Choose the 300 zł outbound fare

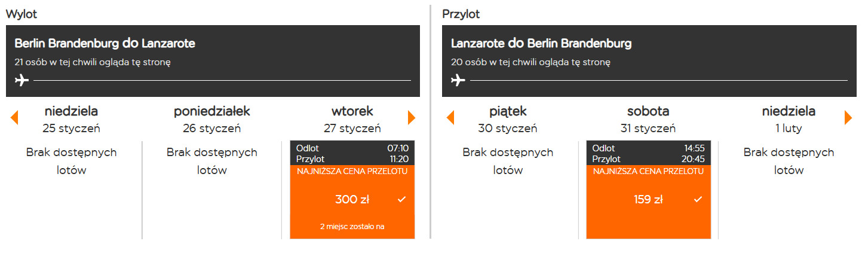(x=352, y=200)
